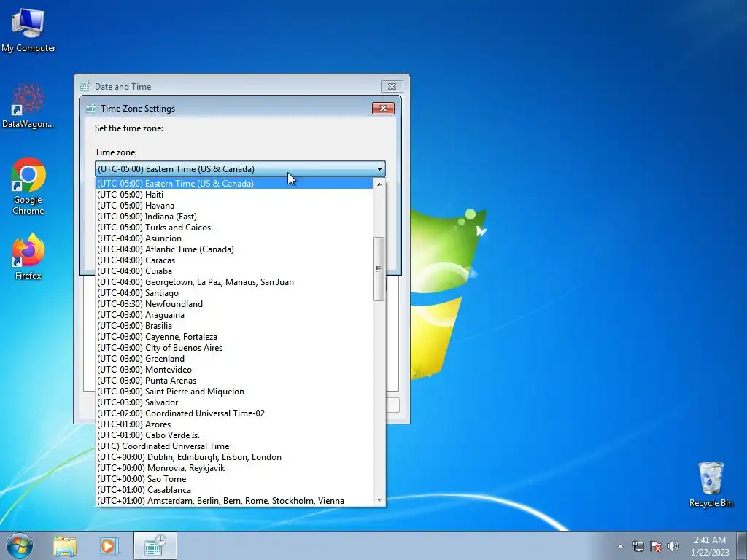The width and height of the screenshot is (747, 560).
Task: Select Cabo Verde Is. time zone
Action: pos(234,435)
